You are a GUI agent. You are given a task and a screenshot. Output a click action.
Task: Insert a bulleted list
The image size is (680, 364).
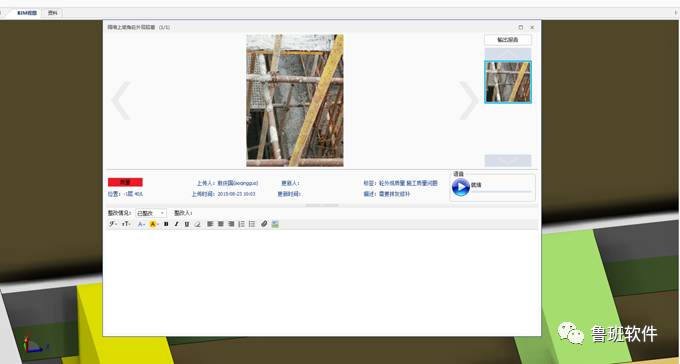(x=252, y=224)
